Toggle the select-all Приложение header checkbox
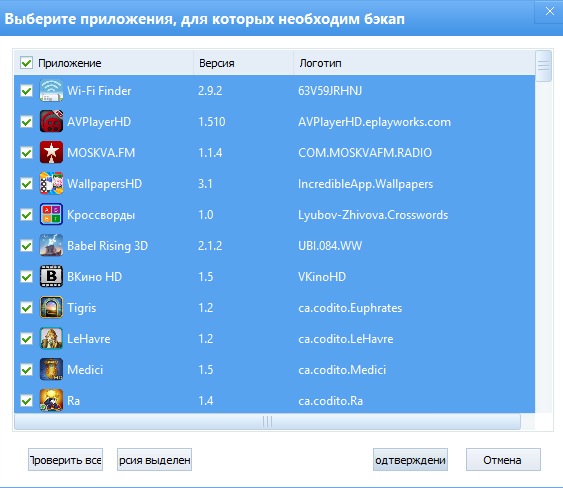Screen dimensions: 563x488 coord(27,63)
